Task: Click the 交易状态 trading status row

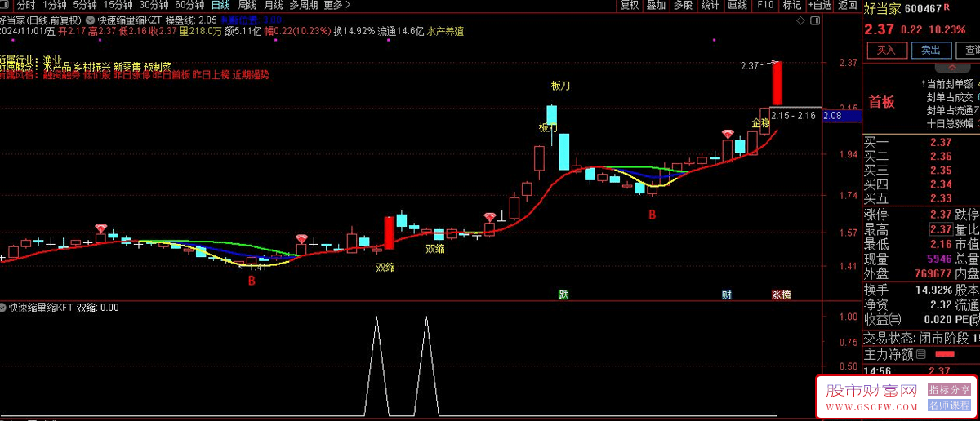Action: point(921,338)
